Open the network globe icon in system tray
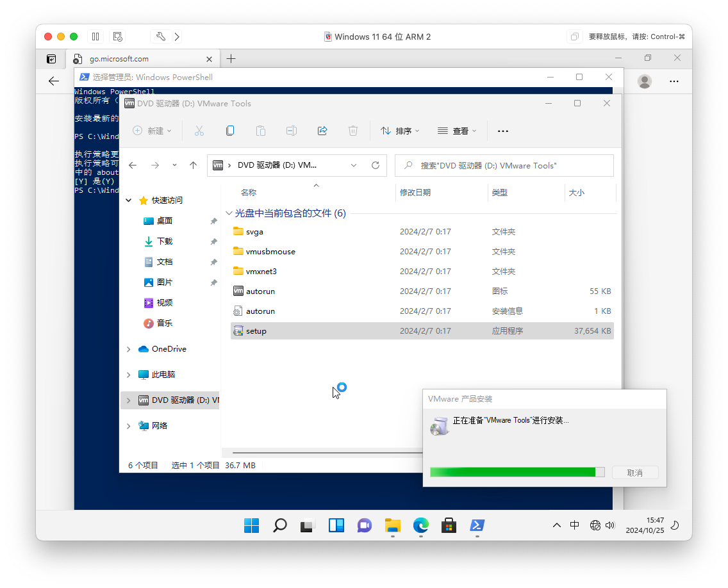Screen dimensions: 728x588 pyautogui.click(x=595, y=525)
